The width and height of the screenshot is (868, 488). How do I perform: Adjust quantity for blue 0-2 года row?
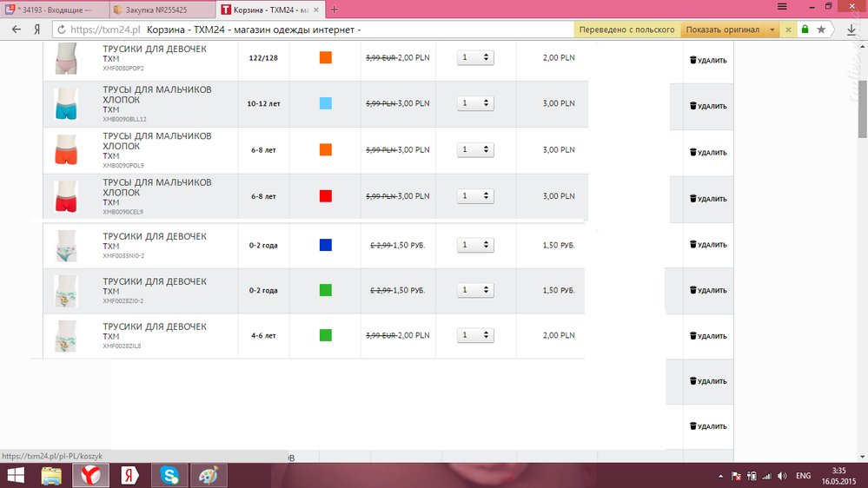(x=475, y=245)
